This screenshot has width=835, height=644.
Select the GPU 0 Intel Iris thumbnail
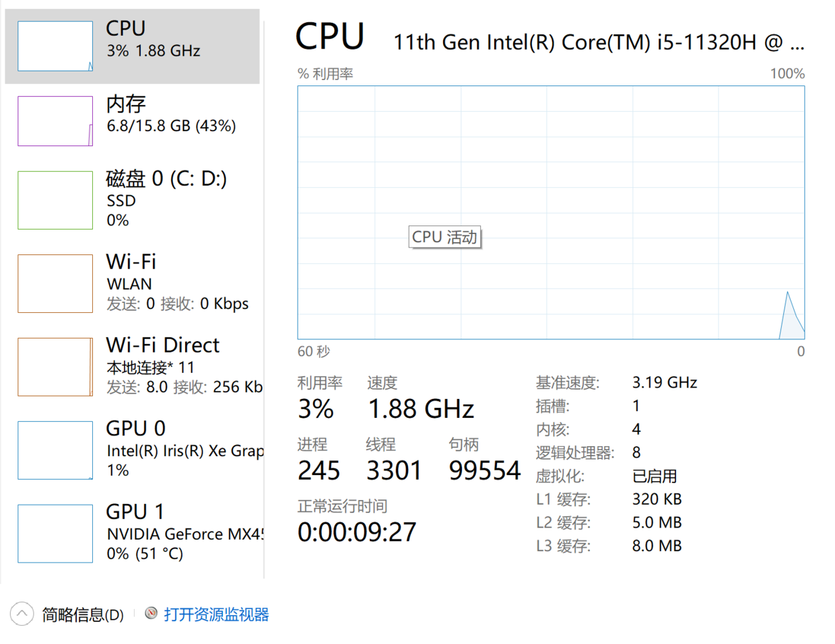[x=55, y=450]
